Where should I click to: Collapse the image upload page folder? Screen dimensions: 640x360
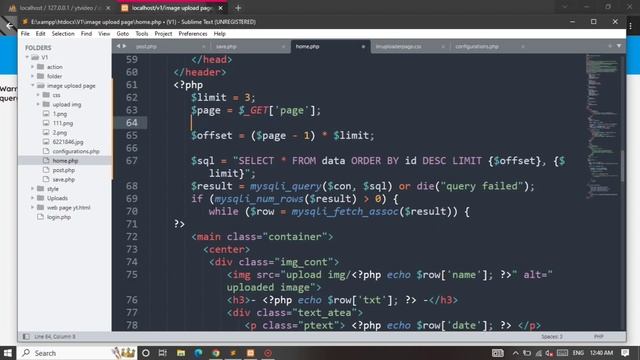[33, 86]
